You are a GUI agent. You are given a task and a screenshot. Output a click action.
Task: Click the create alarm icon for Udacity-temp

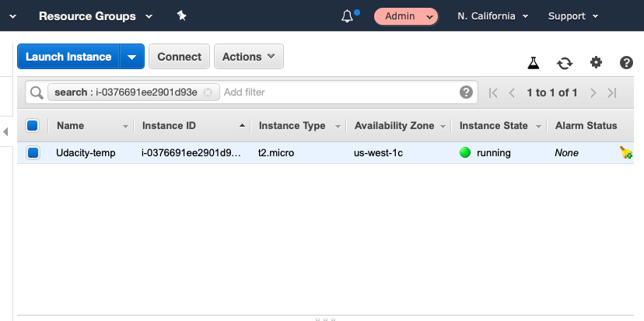[626, 153]
